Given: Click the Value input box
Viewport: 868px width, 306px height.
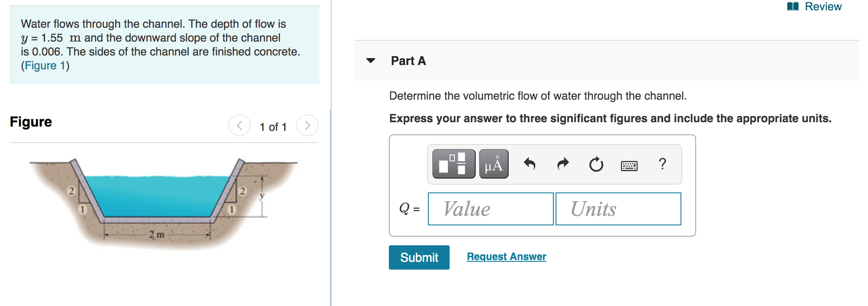Looking at the screenshot, I should coord(490,209).
